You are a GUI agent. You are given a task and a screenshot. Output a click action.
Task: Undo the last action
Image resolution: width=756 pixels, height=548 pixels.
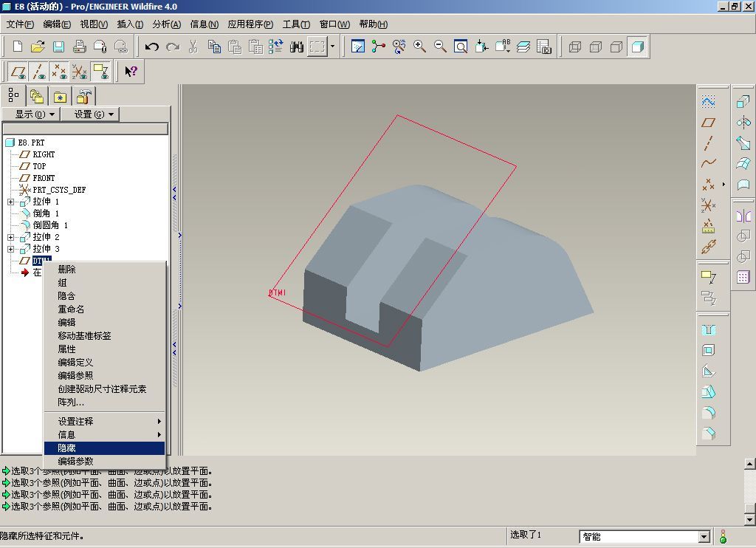coord(152,47)
